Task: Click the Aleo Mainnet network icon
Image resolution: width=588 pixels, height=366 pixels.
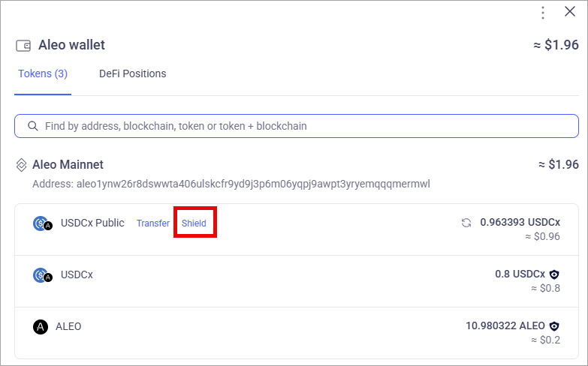Action: 21,165
